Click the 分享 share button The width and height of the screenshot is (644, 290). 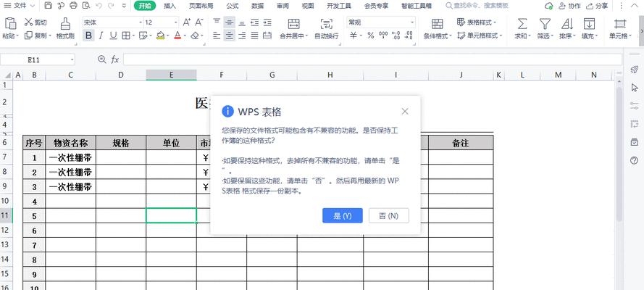click(597, 6)
